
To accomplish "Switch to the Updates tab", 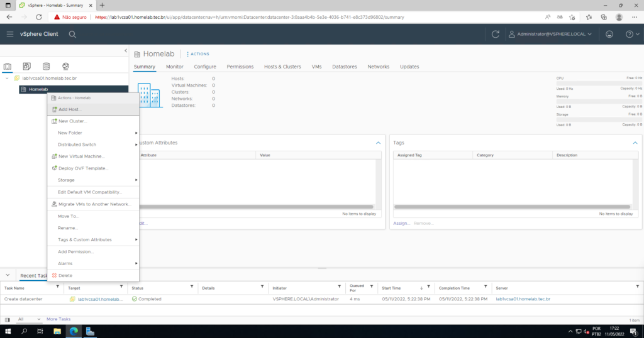I will coord(409,67).
